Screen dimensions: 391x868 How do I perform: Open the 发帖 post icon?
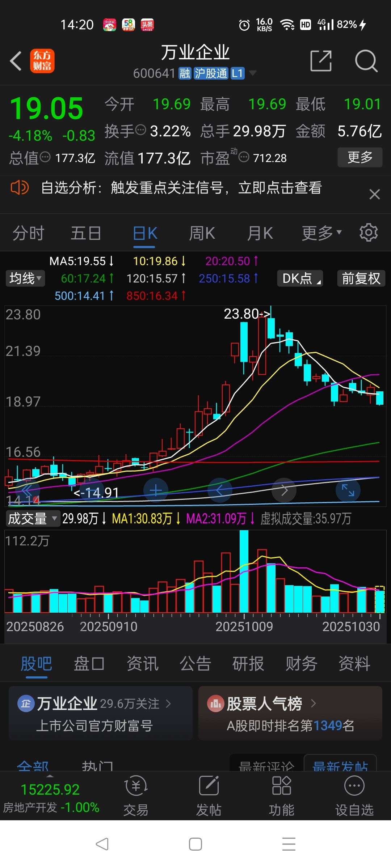tap(209, 796)
